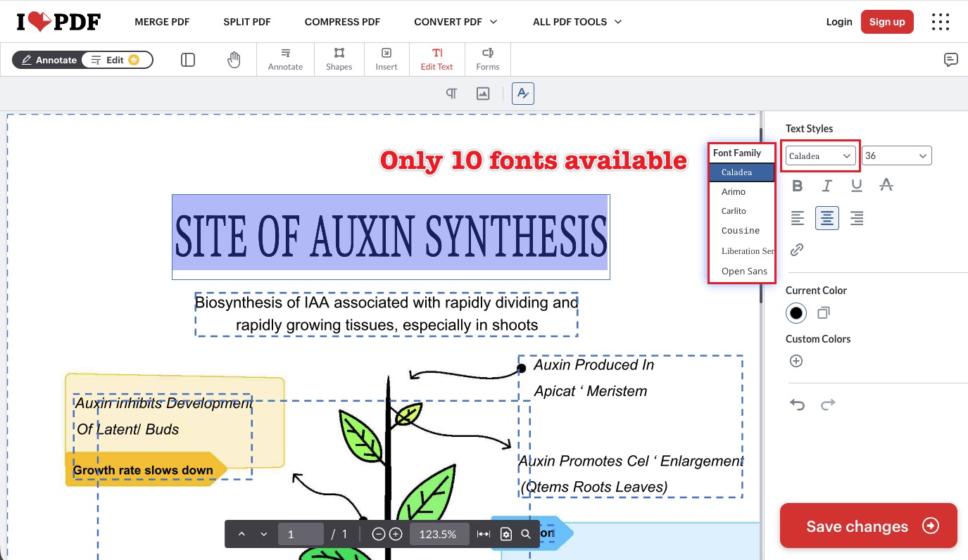Choose the Open Sans font
Image resolution: width=968 pixels, height=560 pixels.
[x=742, y=271]
